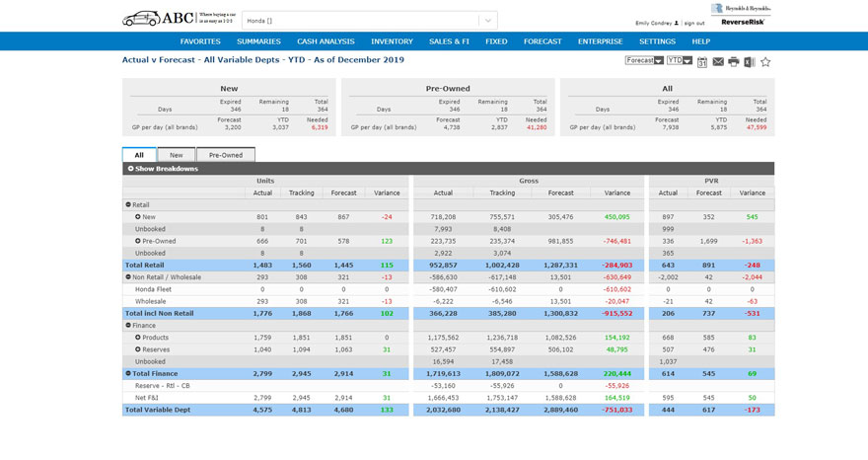Open the ENTERPRISE menu

pyautogui.click(x=600, y=41)
